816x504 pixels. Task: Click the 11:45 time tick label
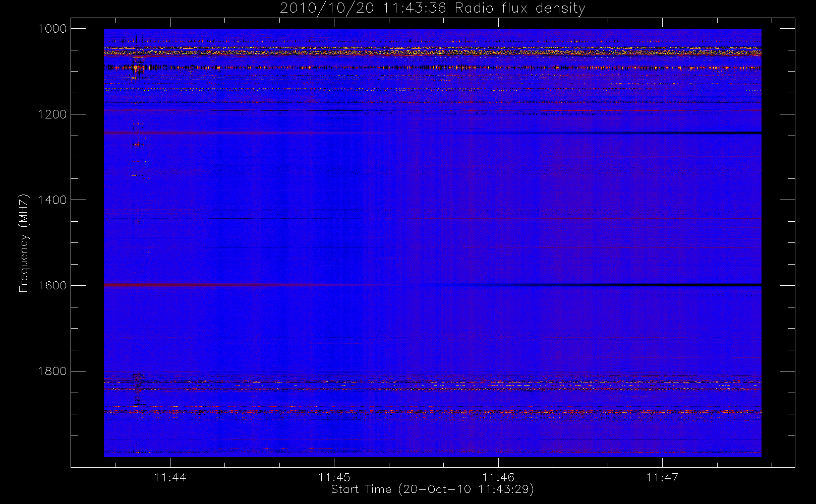click(x=334, y=477)
